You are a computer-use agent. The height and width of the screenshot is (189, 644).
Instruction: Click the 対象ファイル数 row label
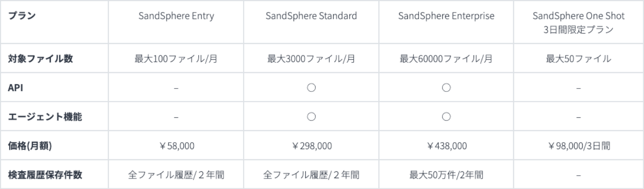coord(40,59)
